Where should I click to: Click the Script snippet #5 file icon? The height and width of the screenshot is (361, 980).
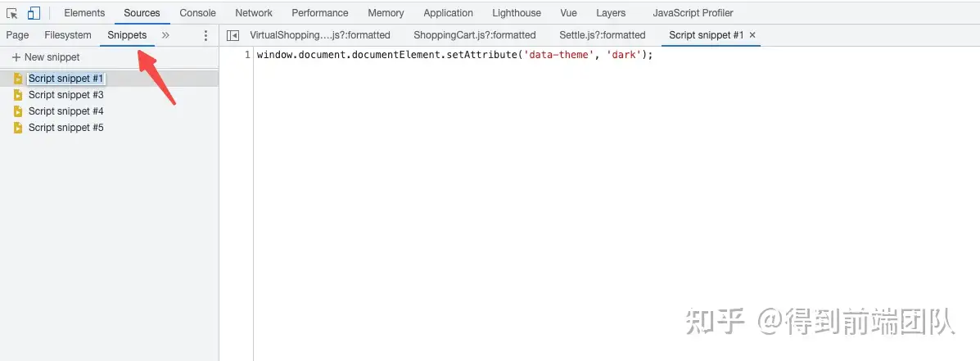(x=18, y=128)
